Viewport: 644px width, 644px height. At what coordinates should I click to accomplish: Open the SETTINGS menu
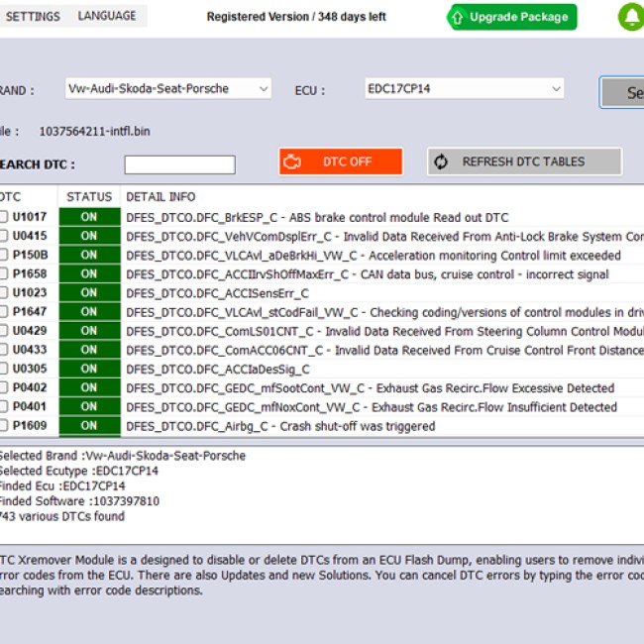tap(33, 17)
